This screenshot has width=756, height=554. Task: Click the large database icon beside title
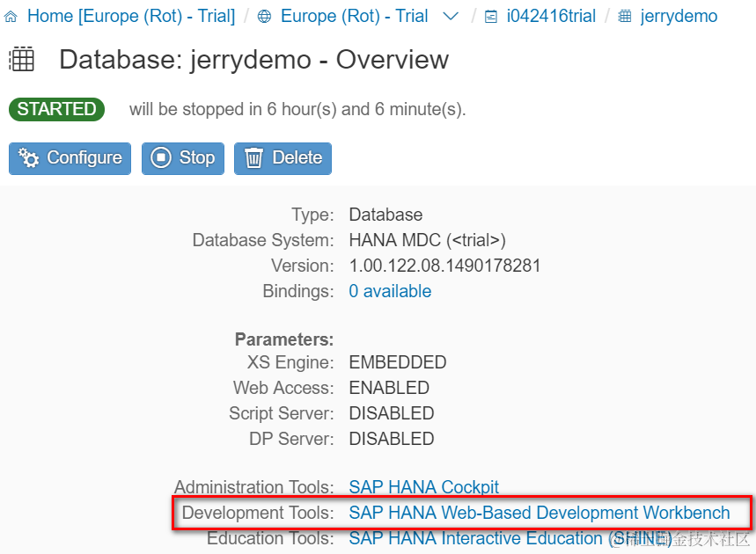(22, 59)
